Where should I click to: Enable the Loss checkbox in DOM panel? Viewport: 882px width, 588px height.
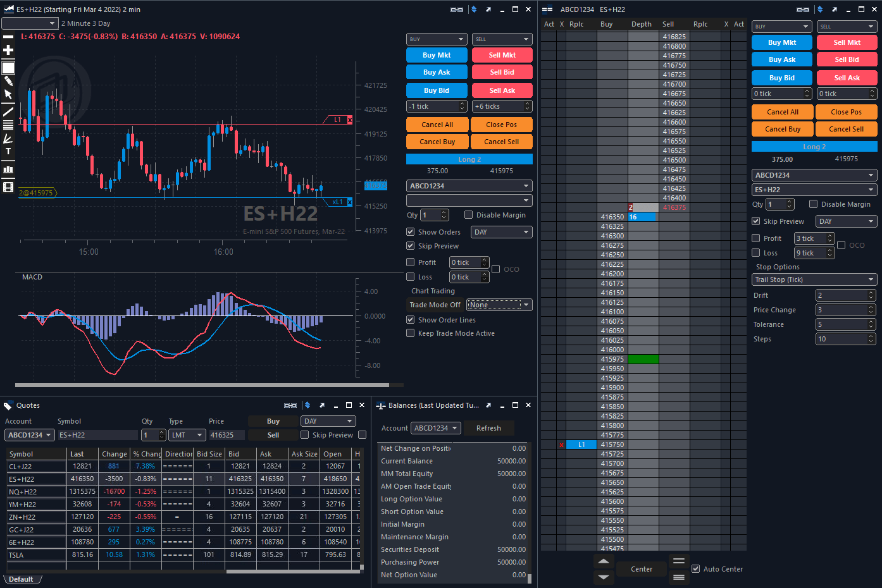pos(756,253)
